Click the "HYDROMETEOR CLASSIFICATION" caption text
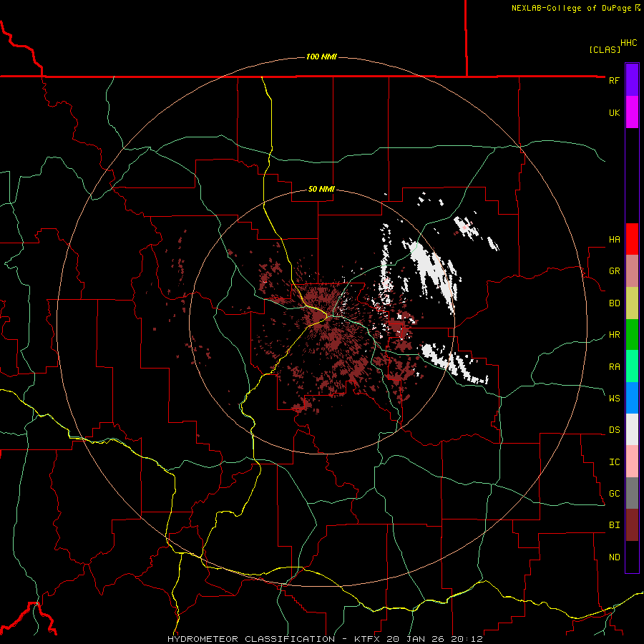 [x=251, y=639]
